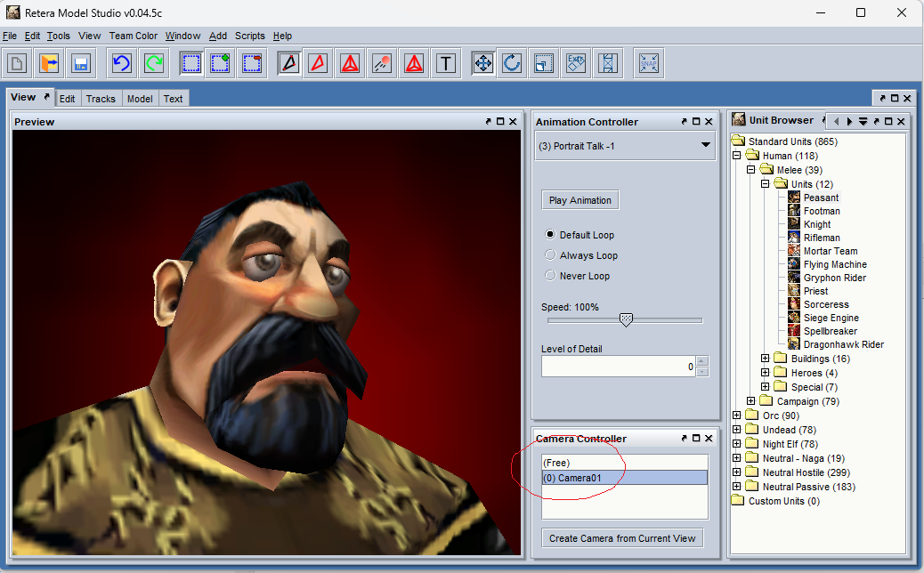Click the Play Animation button
This screenshot has height=573, width=924.
pos(580,200)
